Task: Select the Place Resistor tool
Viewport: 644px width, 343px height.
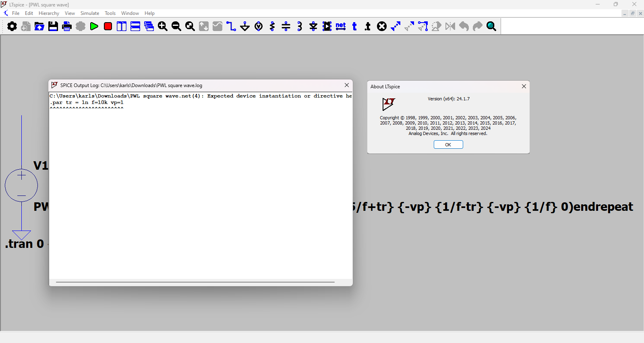Action: [x=272, y=26]
